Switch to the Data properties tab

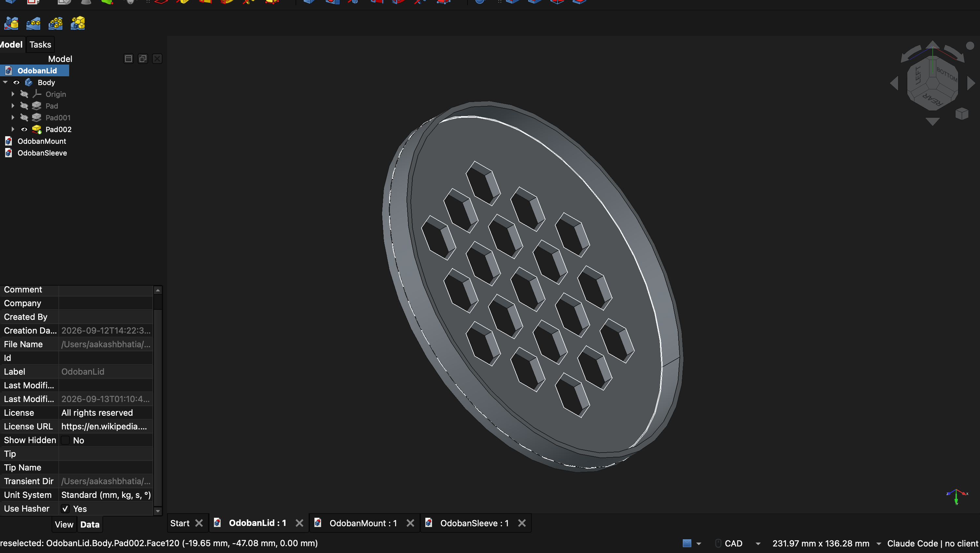(90, 525)
